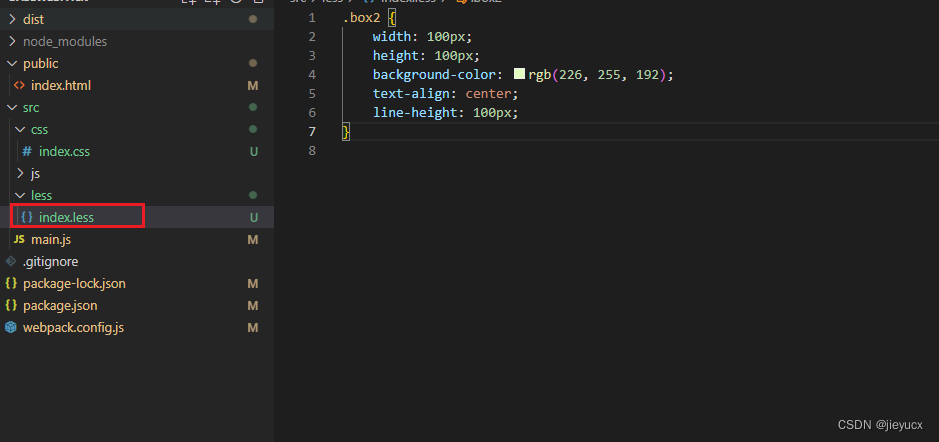Screen dimensions: 939x442
Task: Open main.js file name
Action: pyautogui.click(x=52, y=240)
